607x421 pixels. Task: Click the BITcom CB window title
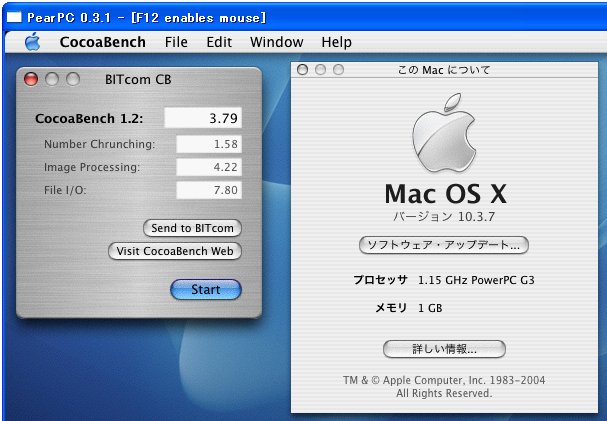click(138, 79)
